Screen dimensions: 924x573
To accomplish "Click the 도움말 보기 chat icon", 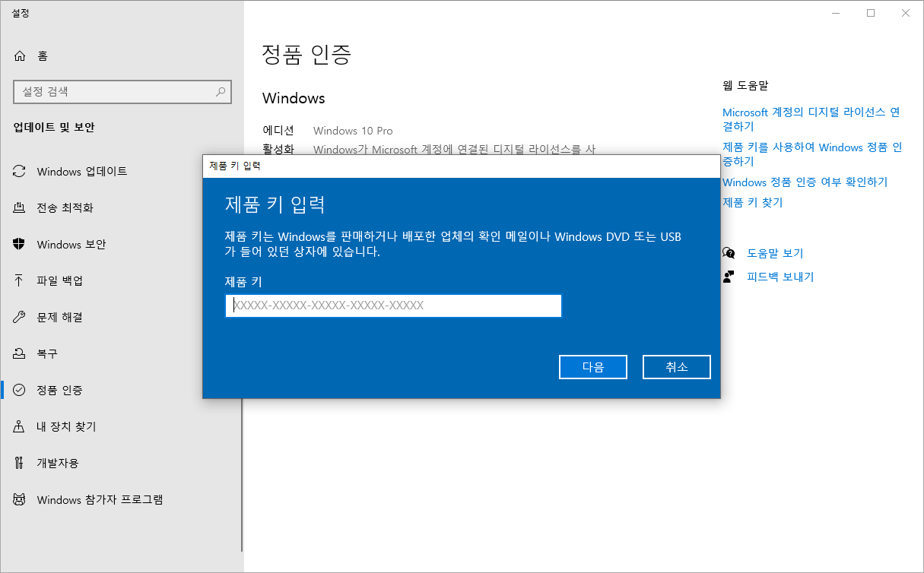I will pos(729,253).
